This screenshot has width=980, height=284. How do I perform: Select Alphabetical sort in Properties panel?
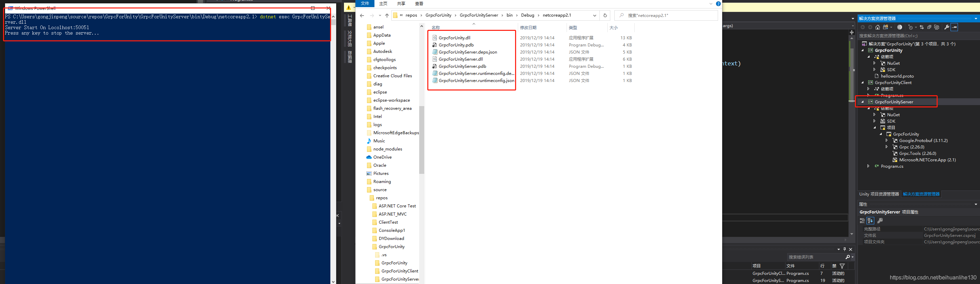pos(870,220)
